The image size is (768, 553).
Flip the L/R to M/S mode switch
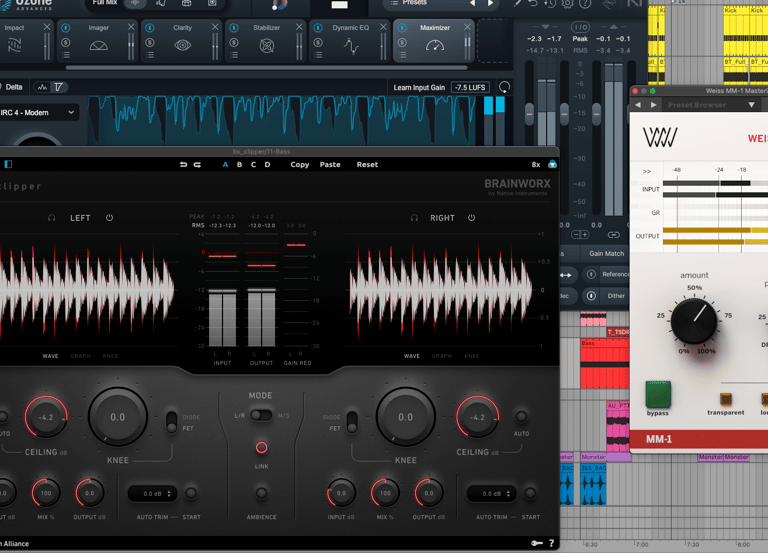click(261, 415)
